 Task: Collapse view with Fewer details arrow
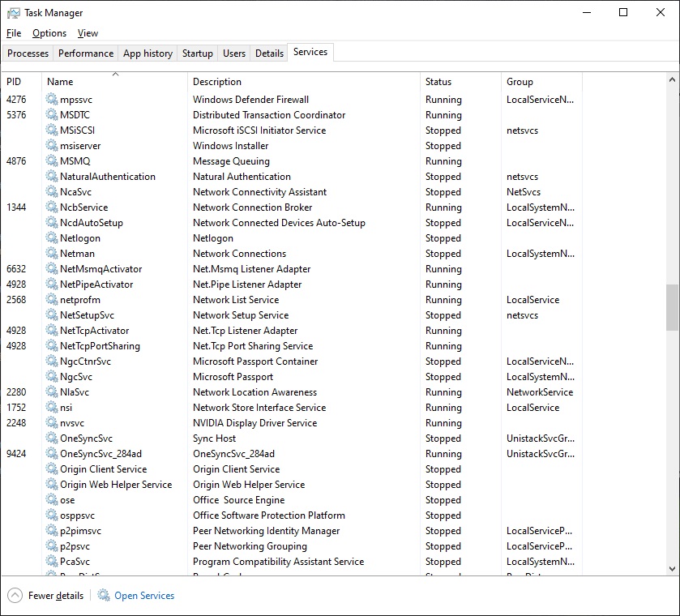click(x=15, y=595)
